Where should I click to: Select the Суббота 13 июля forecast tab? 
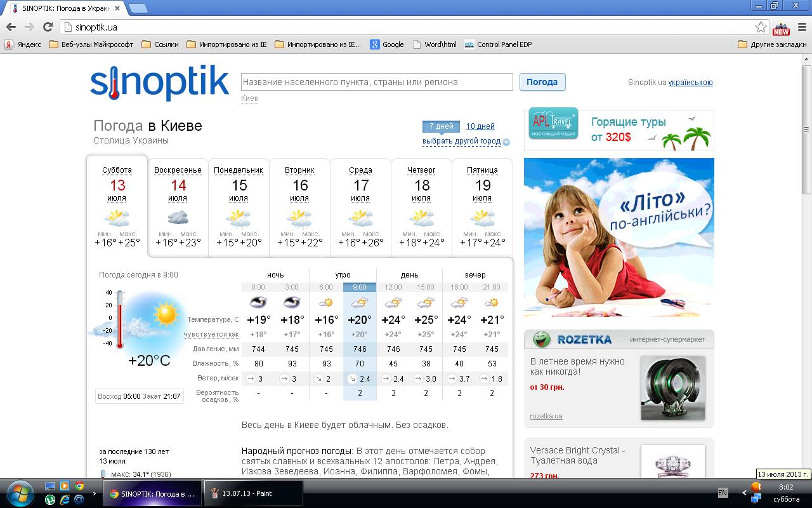117,206
